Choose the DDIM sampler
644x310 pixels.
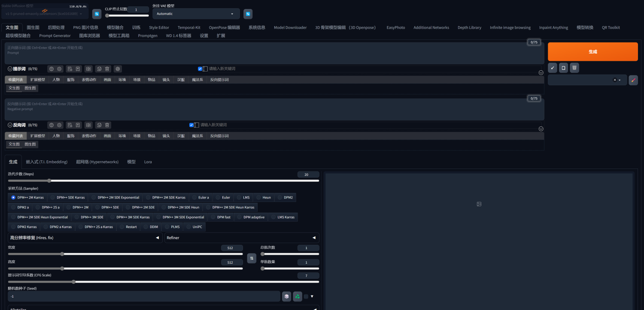click(151, 227)
